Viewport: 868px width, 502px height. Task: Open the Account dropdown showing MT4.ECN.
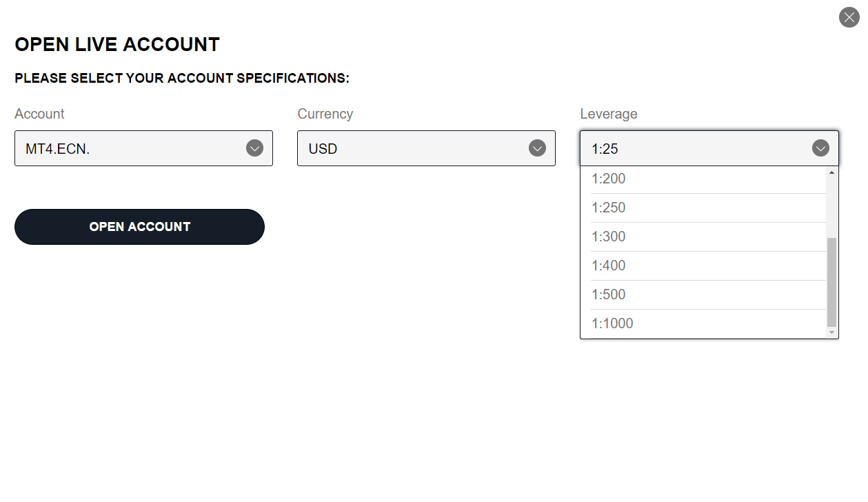click(143, 148)
